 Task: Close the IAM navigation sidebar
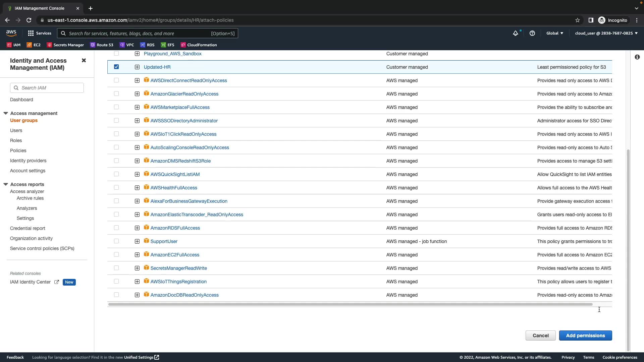coord(84,60)
